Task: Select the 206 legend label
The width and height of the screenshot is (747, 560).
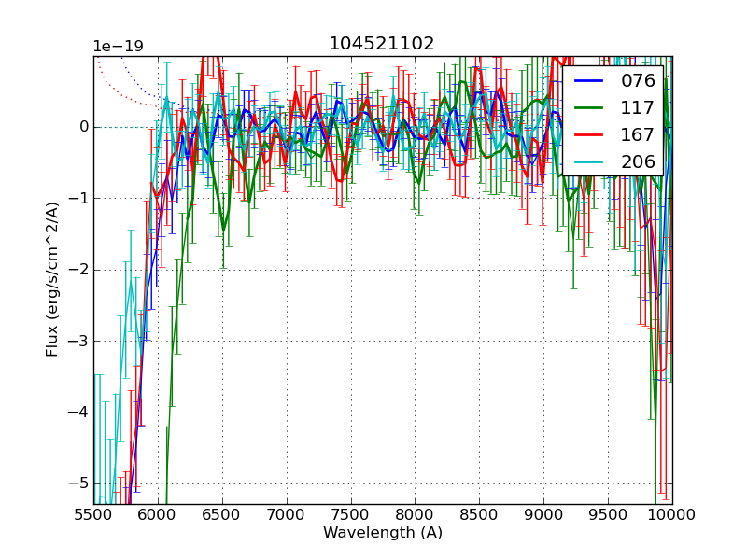Action: coord(638,162)
